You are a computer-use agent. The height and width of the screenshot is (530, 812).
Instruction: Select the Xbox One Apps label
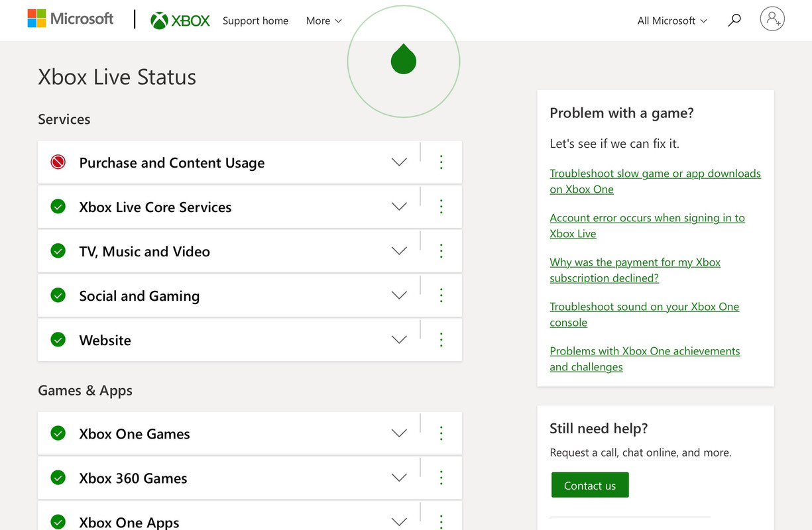(x=129, y=522)
